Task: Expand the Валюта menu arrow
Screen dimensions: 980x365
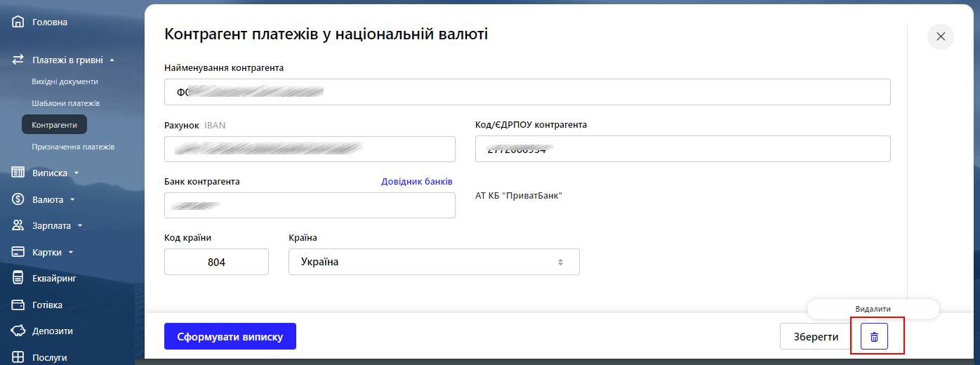Action: [x=72, y=200]
